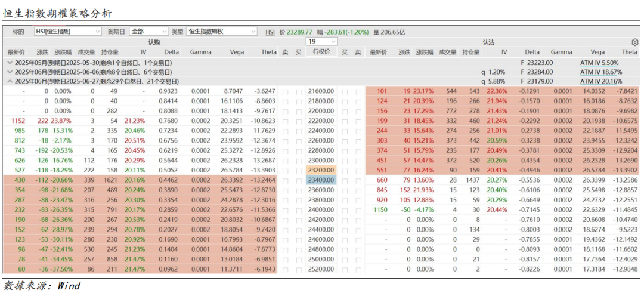The height and width of the screenshot is (296, 644).
Task: Tick the call-side 买 checkbox for strike 25200.00
Action: pyautogui.click(x=299, y=270)
